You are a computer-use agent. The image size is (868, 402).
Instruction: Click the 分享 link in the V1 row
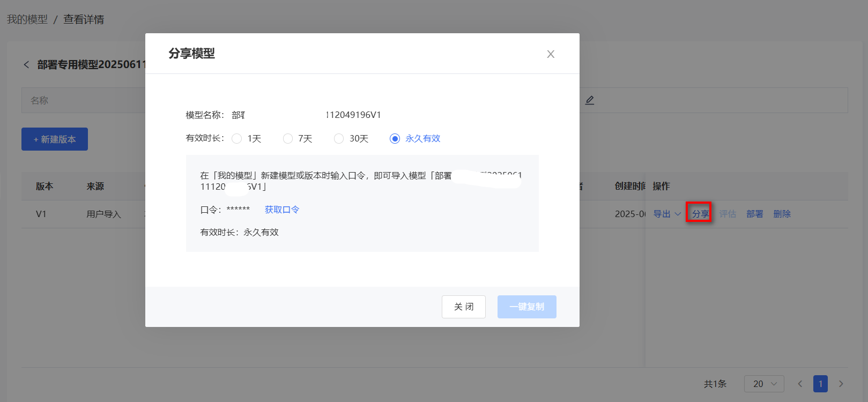tap(700, 214)
